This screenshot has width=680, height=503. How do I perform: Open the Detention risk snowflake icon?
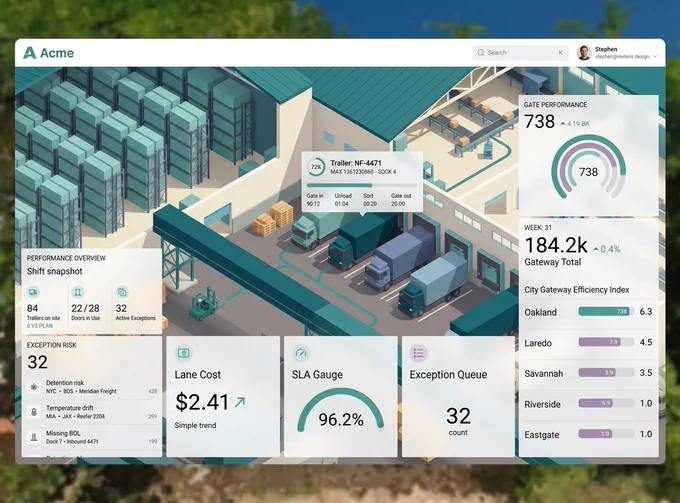pyautogui.click(x=34, y=387)
